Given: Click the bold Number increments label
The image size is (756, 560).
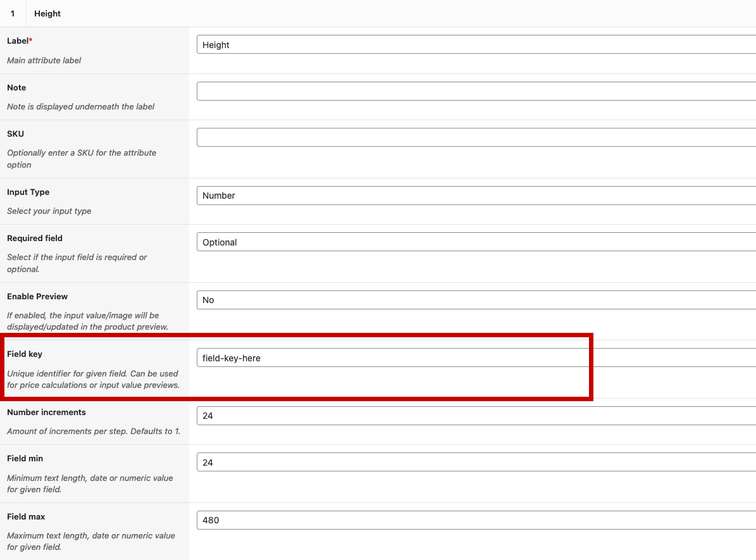Looking at the screenshot, I should 46,412.
